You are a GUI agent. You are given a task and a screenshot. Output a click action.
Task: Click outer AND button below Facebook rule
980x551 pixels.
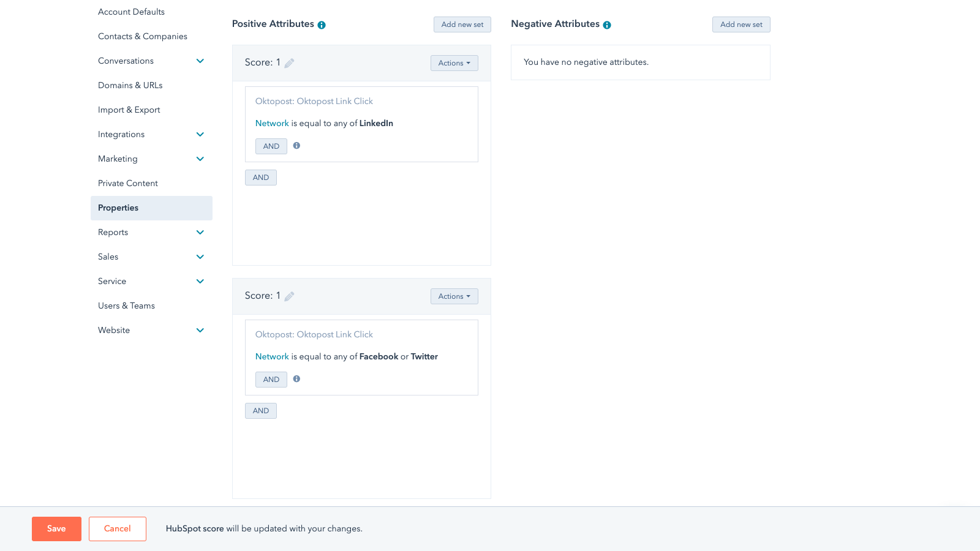point(261,411)
